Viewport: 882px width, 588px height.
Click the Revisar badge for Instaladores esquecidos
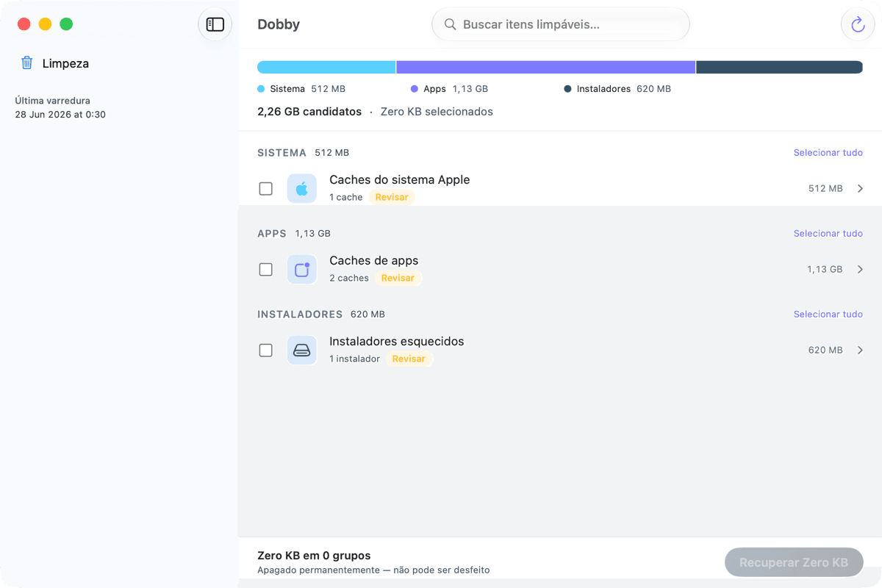409,359
